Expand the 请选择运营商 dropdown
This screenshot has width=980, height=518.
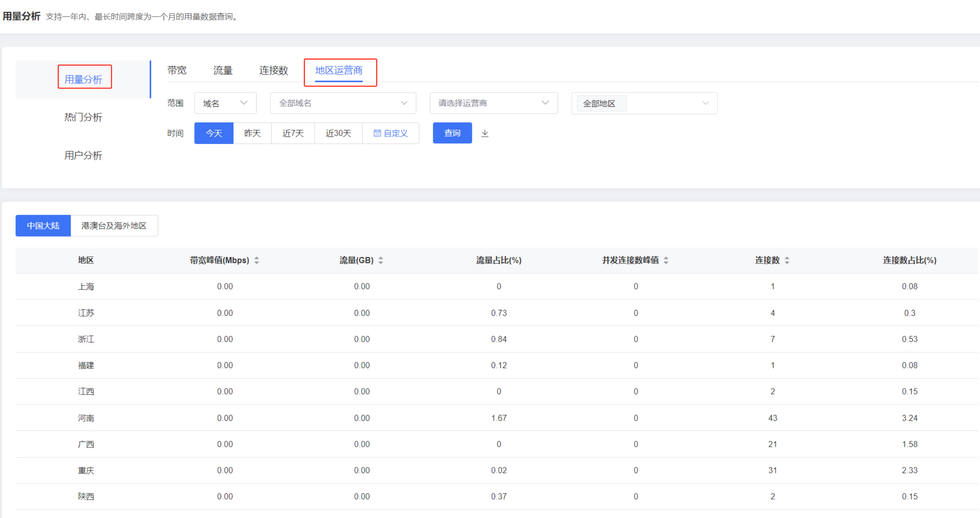tap(494, 103)
